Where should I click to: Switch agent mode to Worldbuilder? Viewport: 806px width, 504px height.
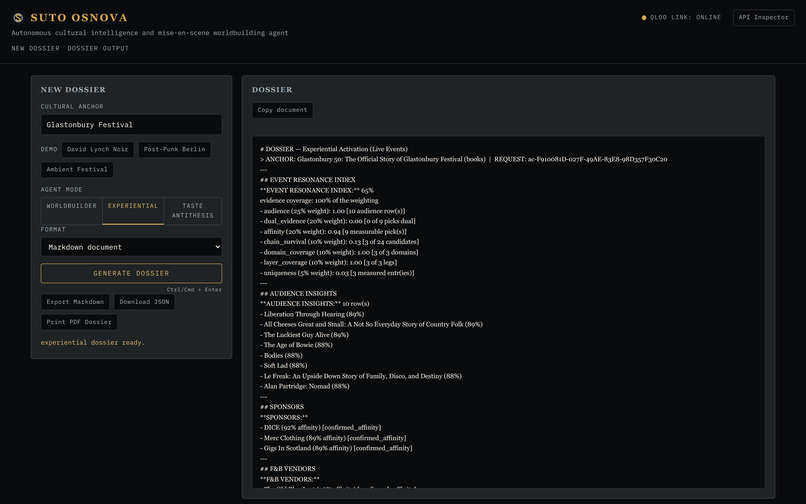(71, 210)
